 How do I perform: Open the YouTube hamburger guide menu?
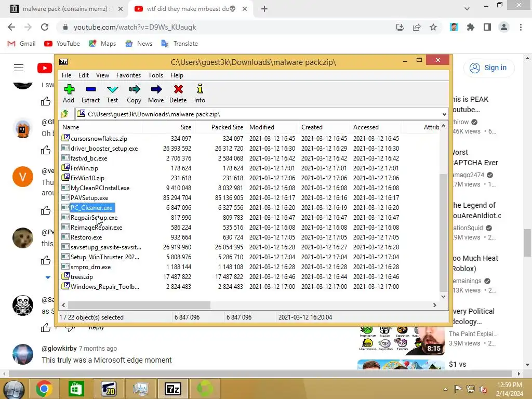(19, 68)
